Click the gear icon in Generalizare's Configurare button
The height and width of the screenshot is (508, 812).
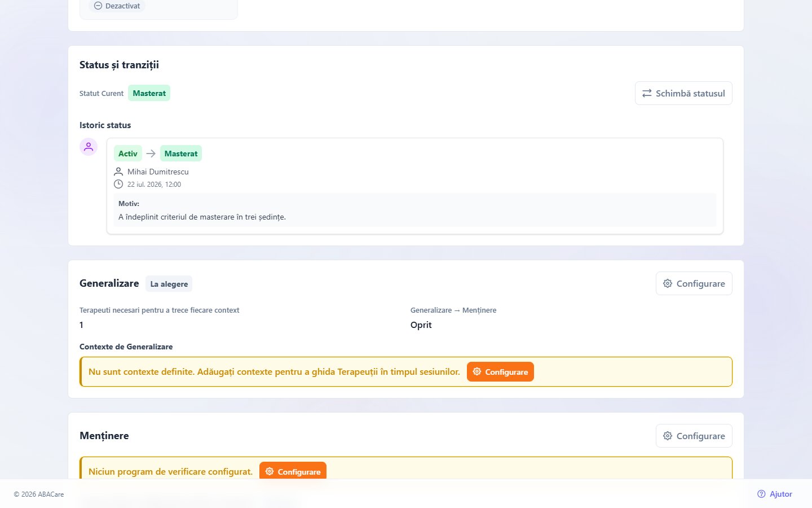click(668, 283)
